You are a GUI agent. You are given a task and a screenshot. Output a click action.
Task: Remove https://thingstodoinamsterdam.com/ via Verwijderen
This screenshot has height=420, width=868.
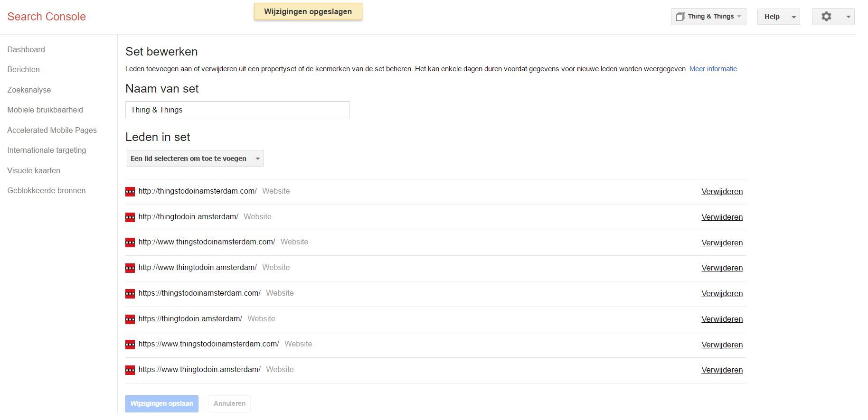click(722, 294)
